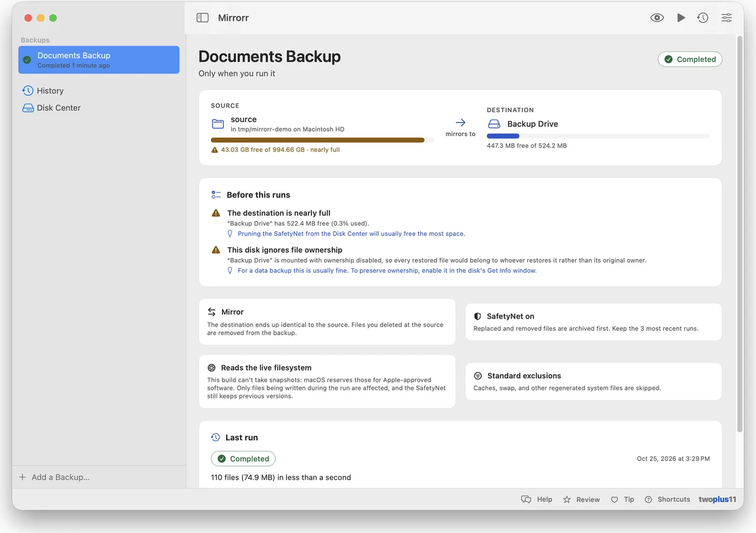Viewport: 756px width, 533px height.
Task: Click the Disk Center drive icon
Action: tap(28, 108)
